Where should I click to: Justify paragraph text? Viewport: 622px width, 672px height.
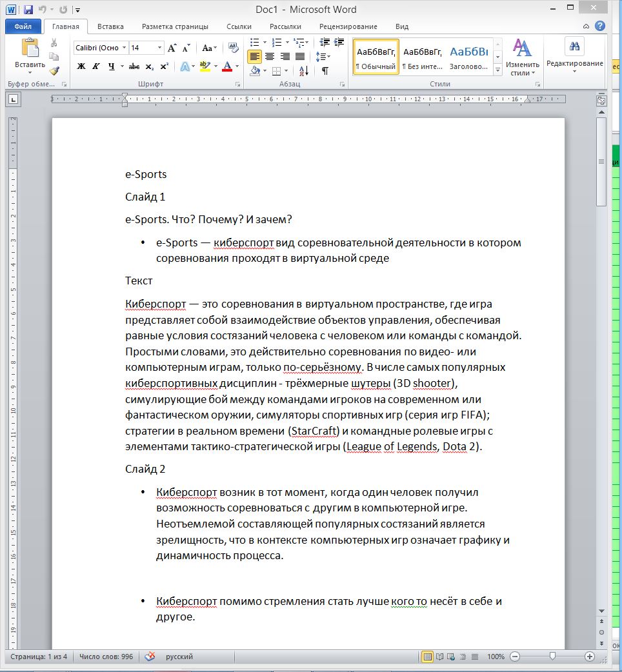(x=299, y=57)
